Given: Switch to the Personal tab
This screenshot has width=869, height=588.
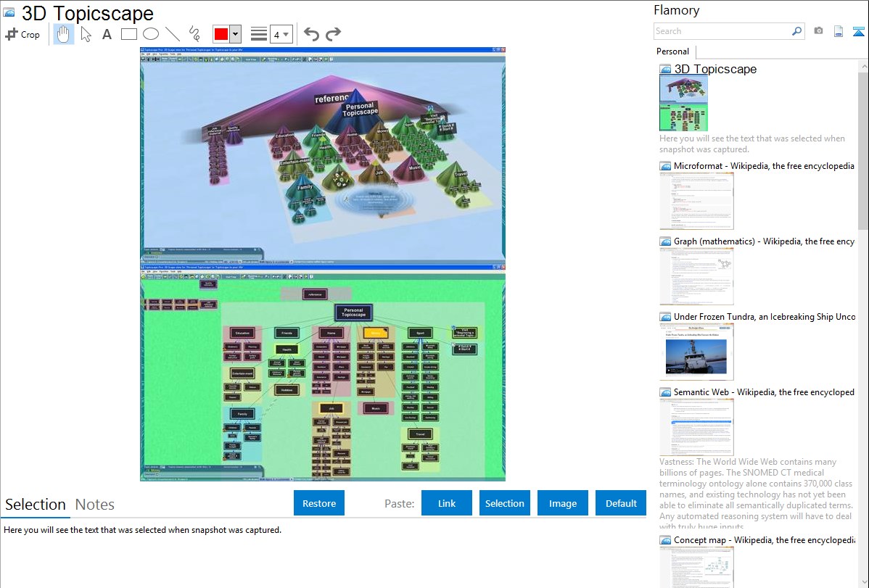Looking at the screenshot, I should [x=672, y=51].
